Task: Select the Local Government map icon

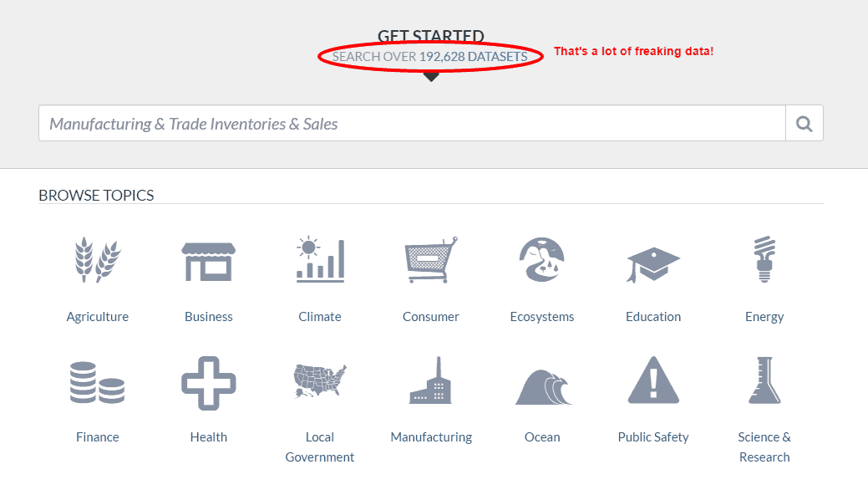Action: 319,380
